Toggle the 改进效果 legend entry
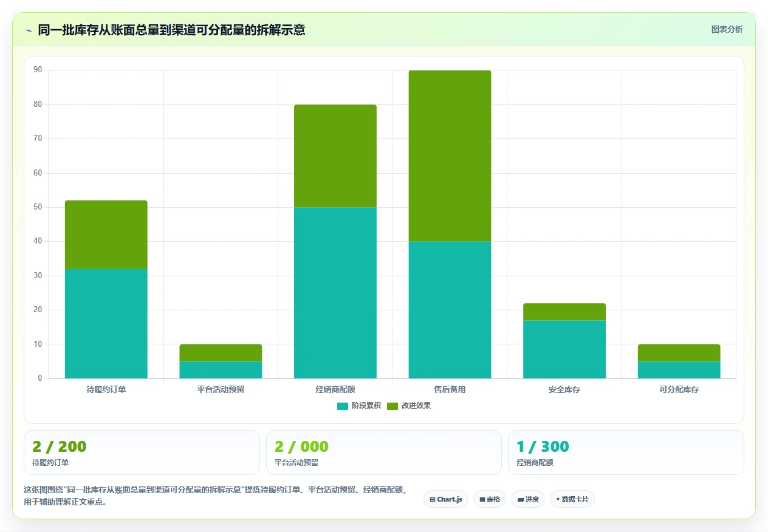 pos(409,406)
